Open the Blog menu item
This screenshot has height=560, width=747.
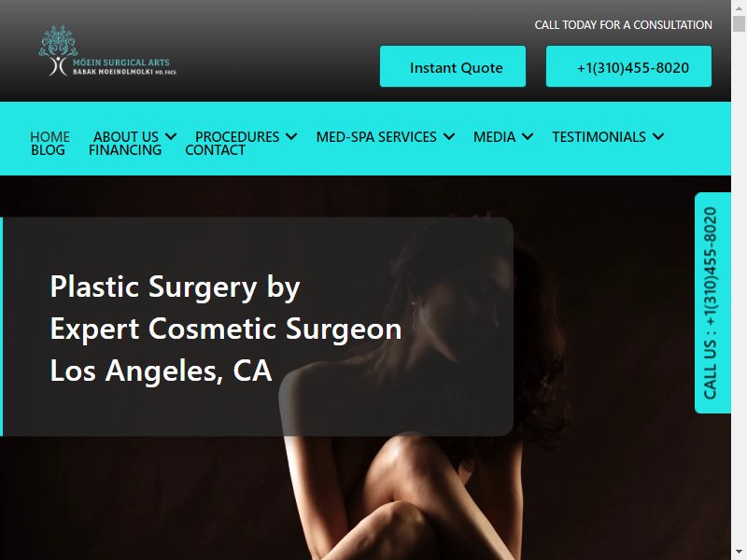[x=49, y=150]
